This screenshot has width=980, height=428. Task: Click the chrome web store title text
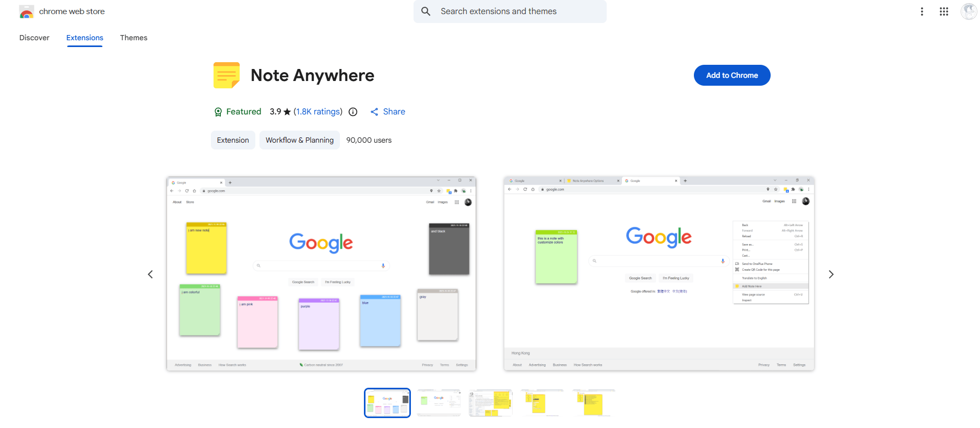click(72, 11)
